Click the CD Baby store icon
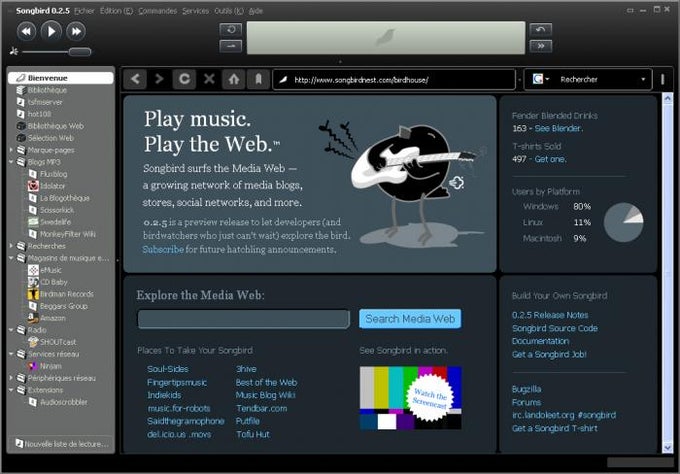 pos(33,282)
